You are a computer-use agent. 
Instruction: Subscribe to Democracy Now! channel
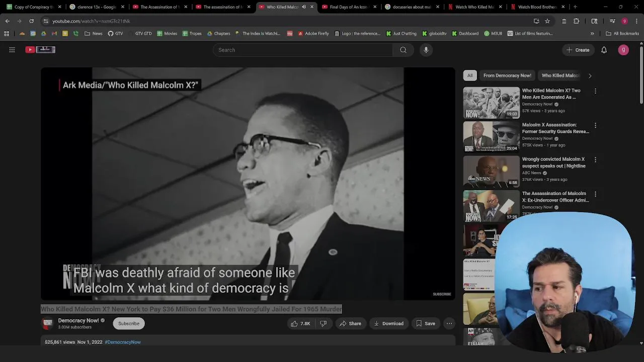[x=129, y=323]
